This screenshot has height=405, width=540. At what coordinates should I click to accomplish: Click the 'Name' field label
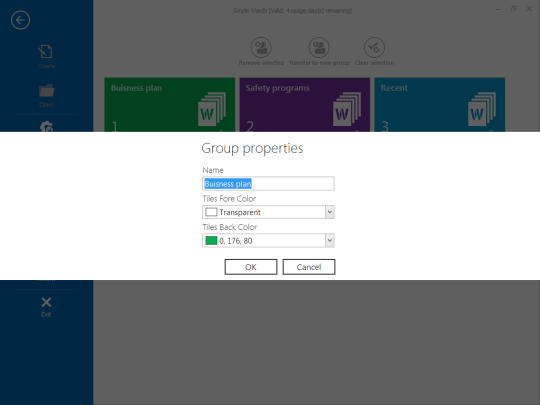[x=213, y=170]
